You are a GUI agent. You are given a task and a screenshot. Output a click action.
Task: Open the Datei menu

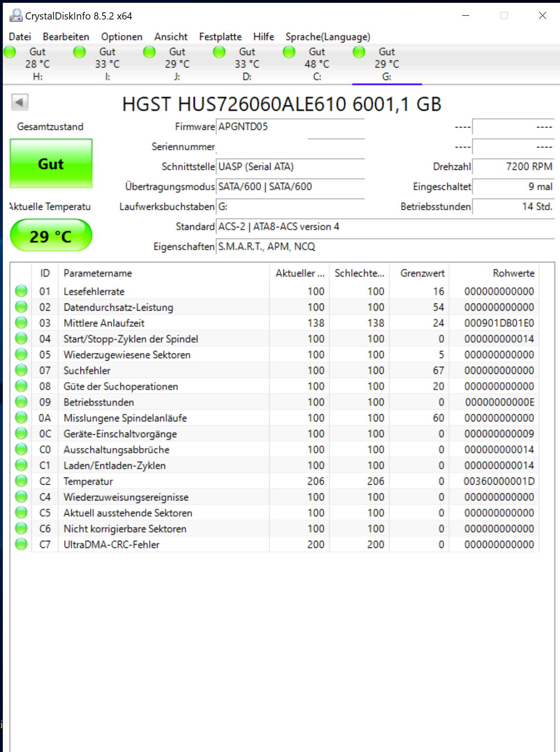pyautogui.click(x=20, y=37)
